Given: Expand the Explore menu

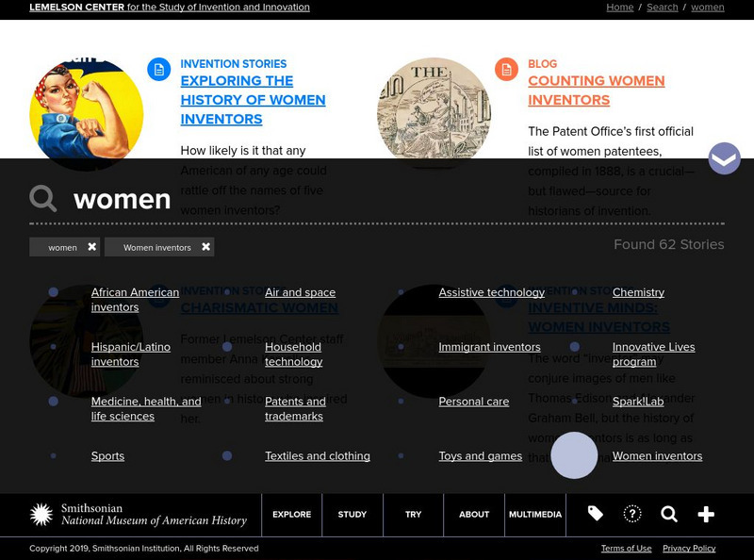Looking at the screenshot, I should 291,515.
